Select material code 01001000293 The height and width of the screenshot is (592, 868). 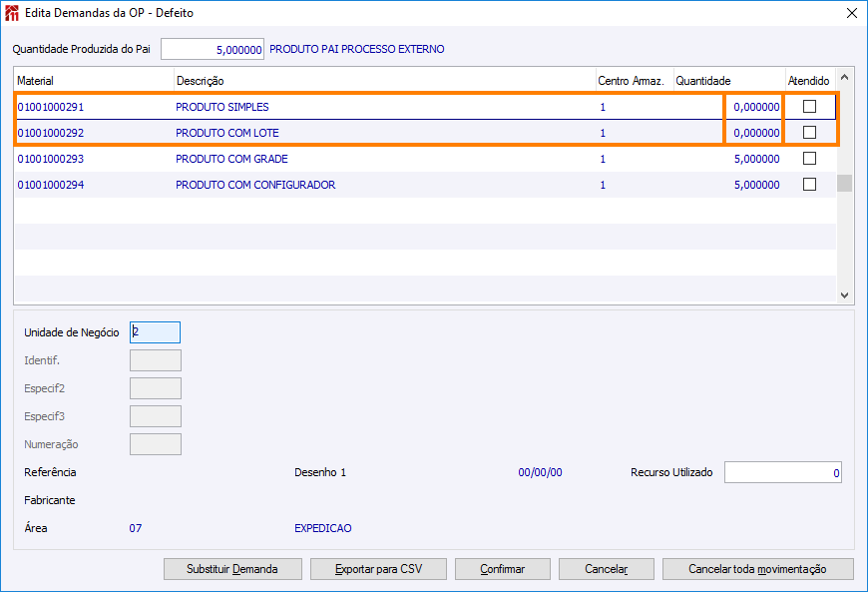pyautogui.click(x=50, y=159)
